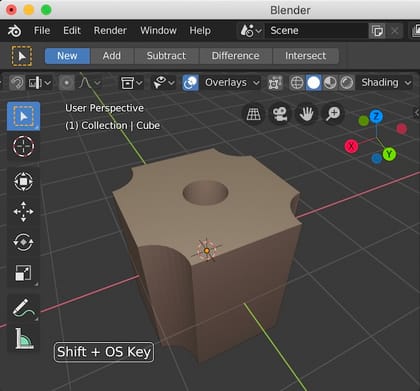Toggle orthographic/perspective grid view button
The height and width of the screenshot is (391, 420).
(x=254, y=114)
